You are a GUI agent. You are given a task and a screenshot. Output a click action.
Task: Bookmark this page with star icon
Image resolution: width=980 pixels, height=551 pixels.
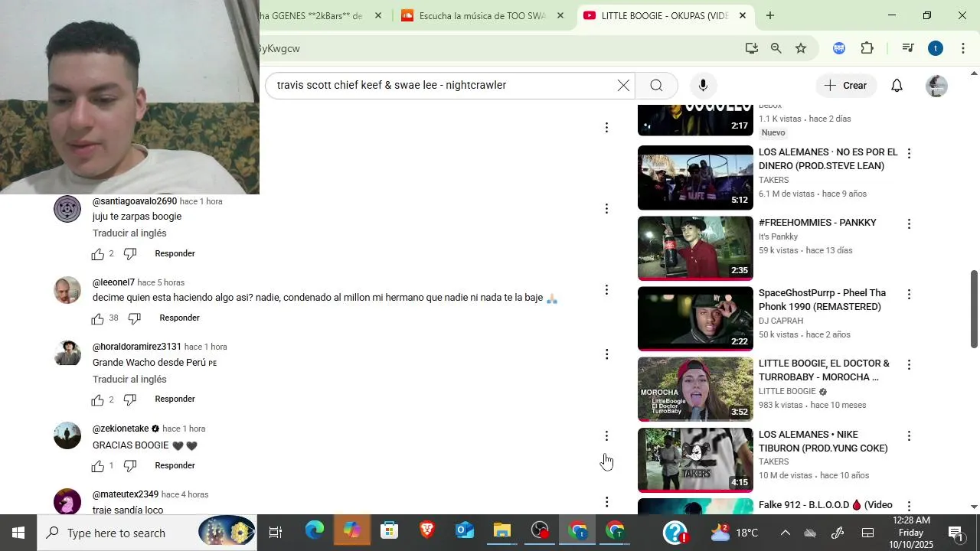(801, 48)
